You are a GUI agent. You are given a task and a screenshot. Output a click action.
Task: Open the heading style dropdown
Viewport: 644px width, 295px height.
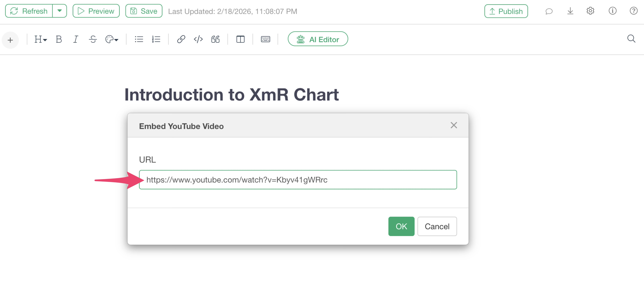[40, 39]
